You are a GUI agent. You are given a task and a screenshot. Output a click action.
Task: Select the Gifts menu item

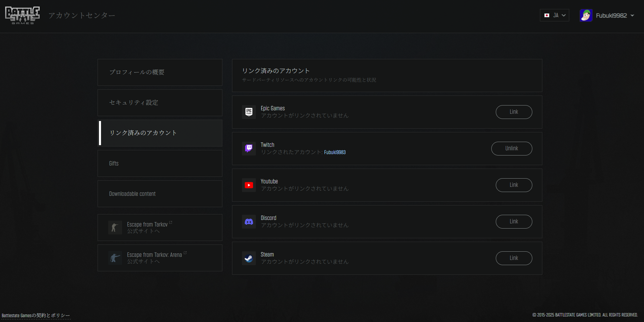[x=160, y=163]
